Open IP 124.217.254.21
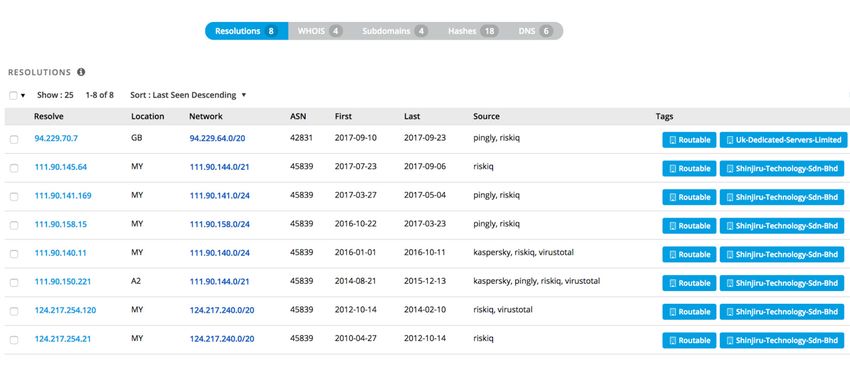The image size is (850, 371). pyautogui.click(x=63, y=339)
